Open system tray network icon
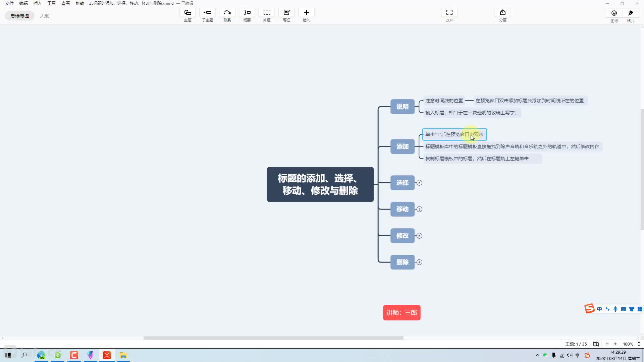Viewport: 644px width, 362px height. [x=562, y=355]
